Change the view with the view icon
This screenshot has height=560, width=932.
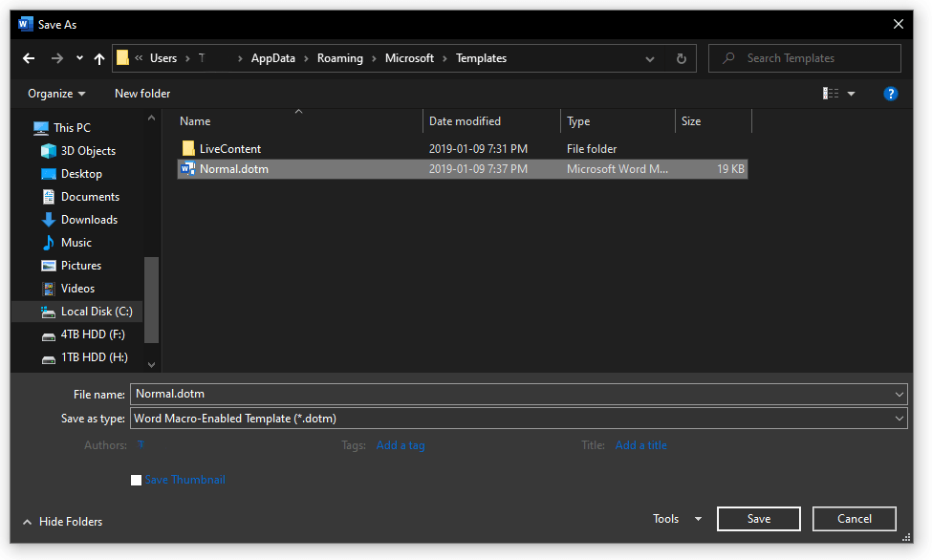tap(831, 94)
